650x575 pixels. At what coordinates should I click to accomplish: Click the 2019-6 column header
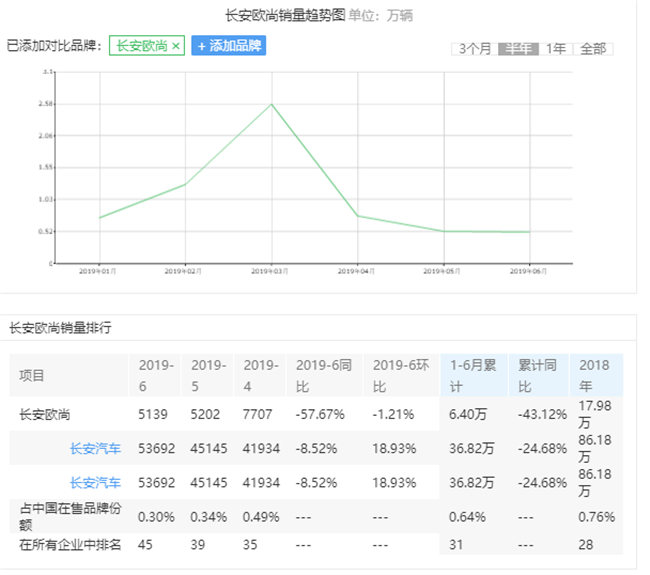(156, 376)
